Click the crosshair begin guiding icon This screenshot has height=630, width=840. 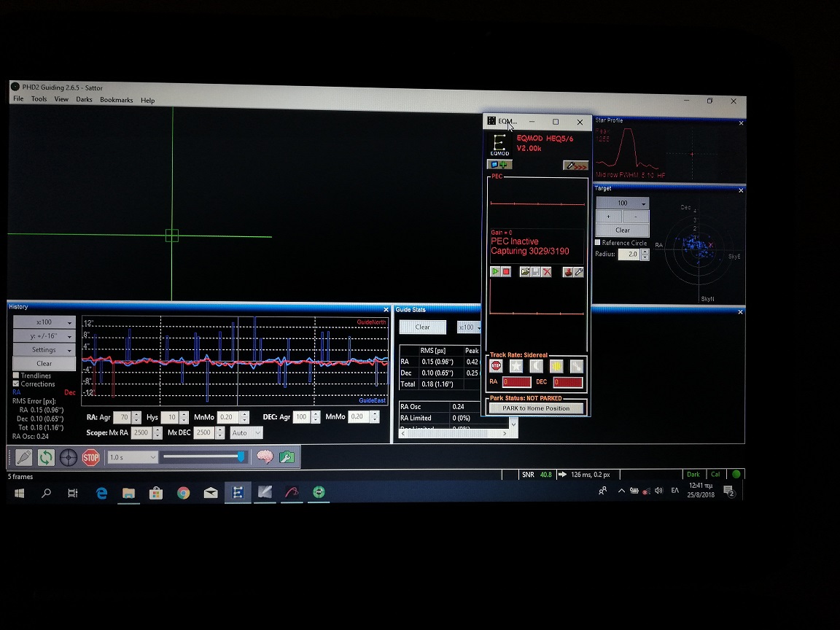click(x=68, y=457)
